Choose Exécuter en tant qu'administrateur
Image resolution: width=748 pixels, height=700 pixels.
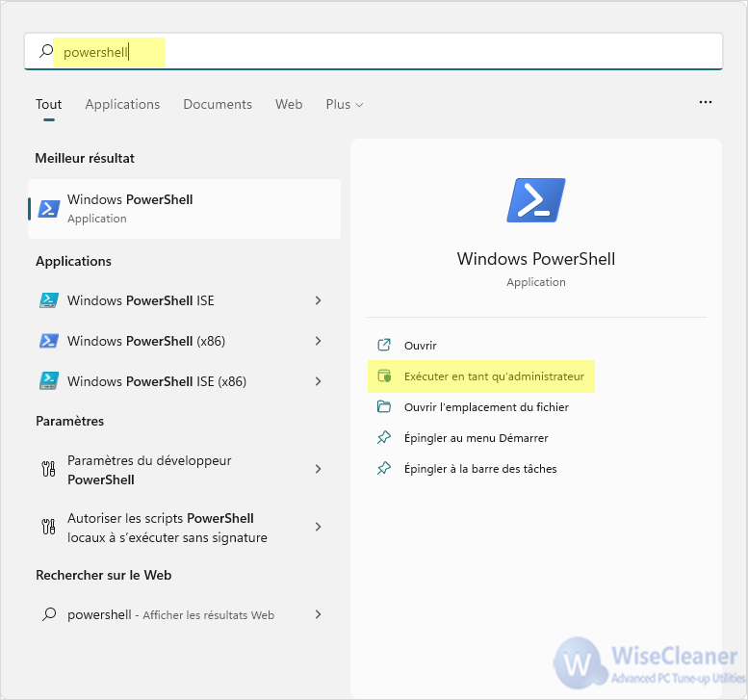pyautogui.click(x=494, y=376)
